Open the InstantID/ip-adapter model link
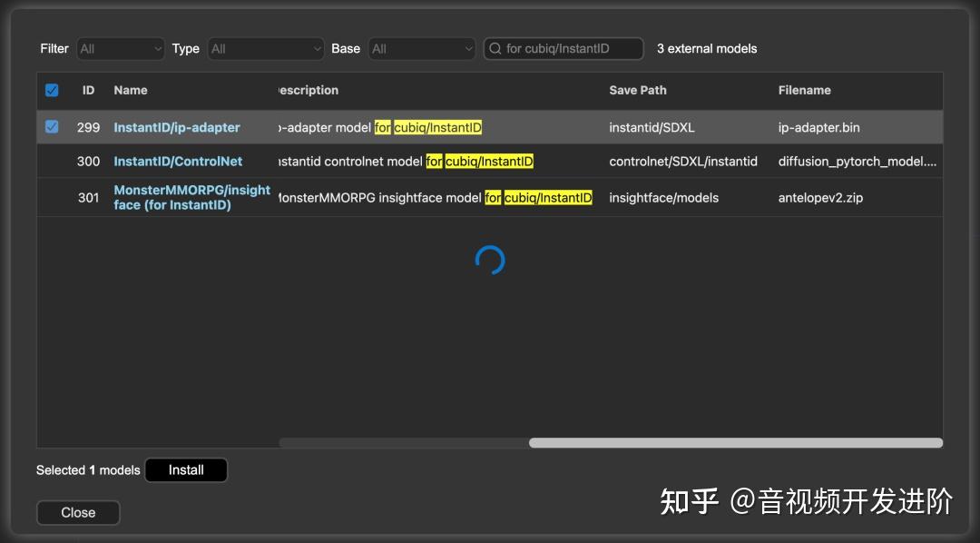The width and height of the screenshot is (980, 543). (177, 127)
